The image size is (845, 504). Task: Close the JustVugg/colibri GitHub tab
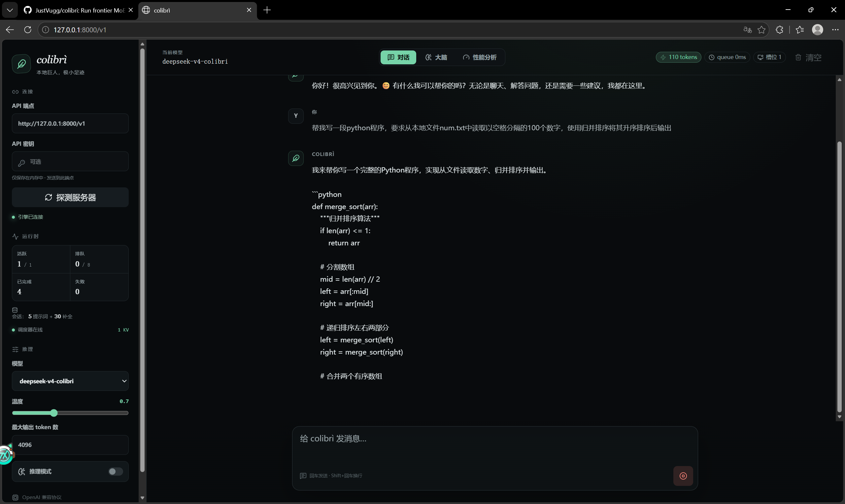(131, 10)
